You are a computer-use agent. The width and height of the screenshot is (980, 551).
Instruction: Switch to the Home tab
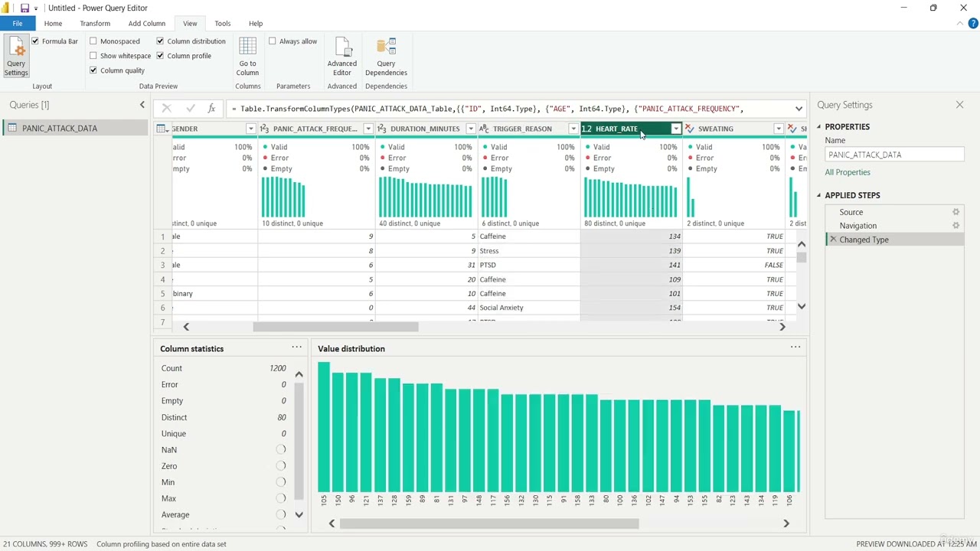[x=53, y=24]
